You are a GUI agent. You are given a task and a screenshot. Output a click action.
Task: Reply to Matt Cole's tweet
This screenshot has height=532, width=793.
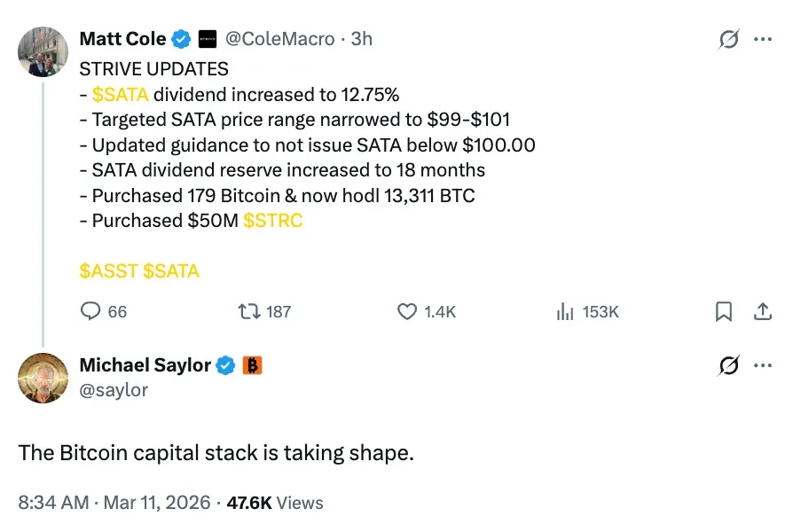(x=92, y=311)
